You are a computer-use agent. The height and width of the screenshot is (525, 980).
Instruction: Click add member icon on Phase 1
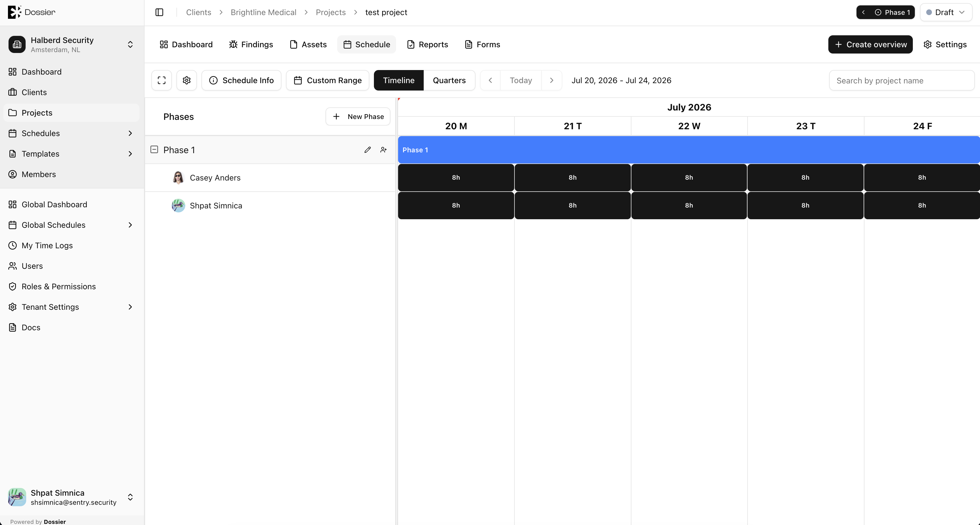384,150
